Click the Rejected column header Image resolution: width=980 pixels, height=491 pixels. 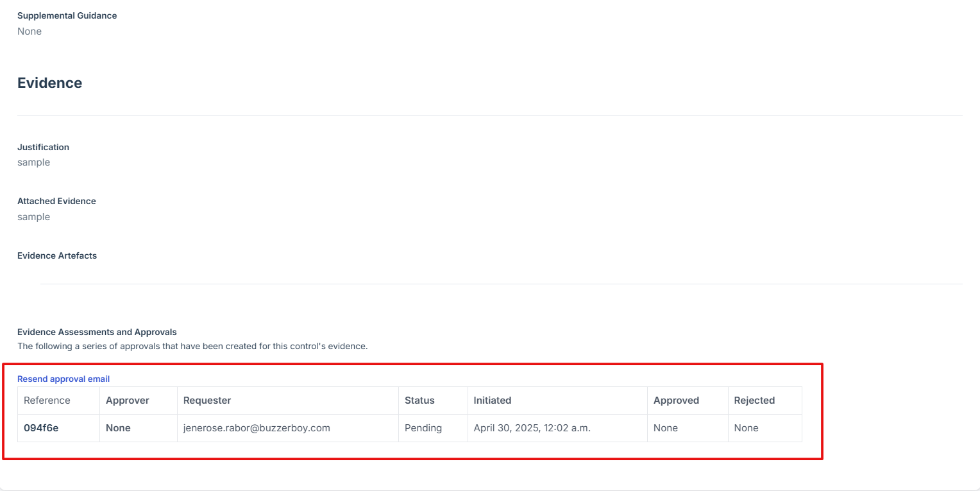(x=754, y=401)
